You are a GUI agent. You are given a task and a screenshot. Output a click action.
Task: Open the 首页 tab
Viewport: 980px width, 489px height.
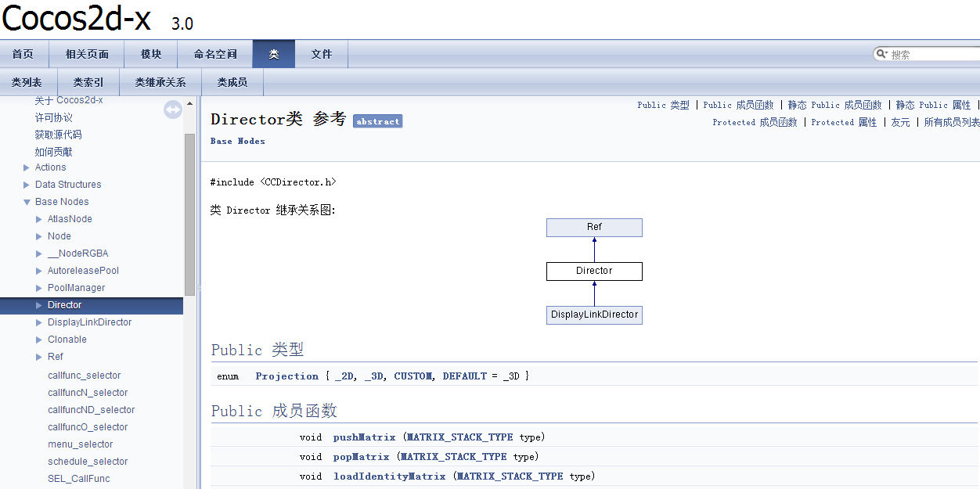click(x=23, y=54)
